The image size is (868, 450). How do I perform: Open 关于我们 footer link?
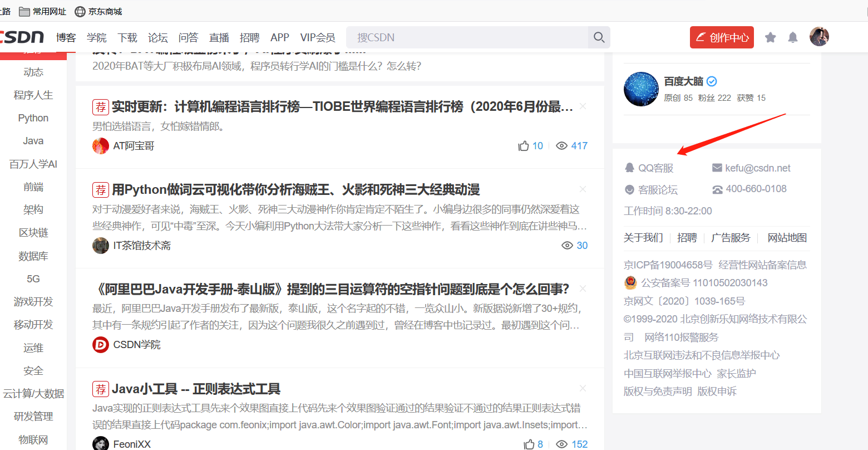pyautogui.click(x=643, y=238)
